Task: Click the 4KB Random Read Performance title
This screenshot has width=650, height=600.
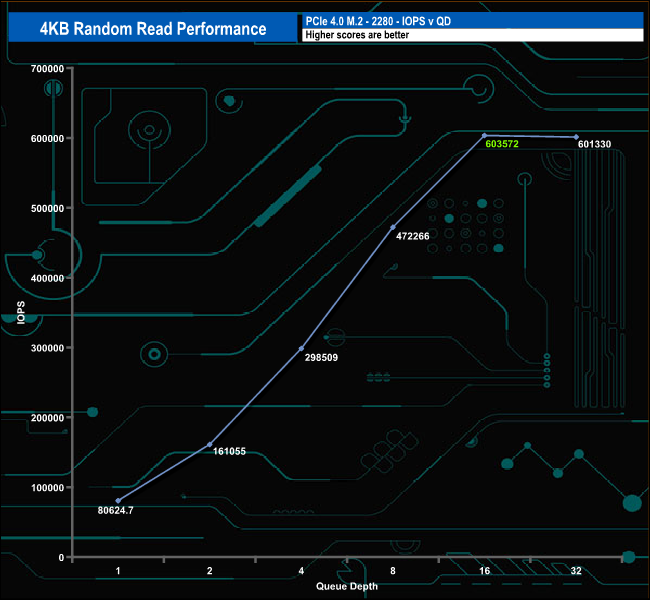Action: coord(153,29)
